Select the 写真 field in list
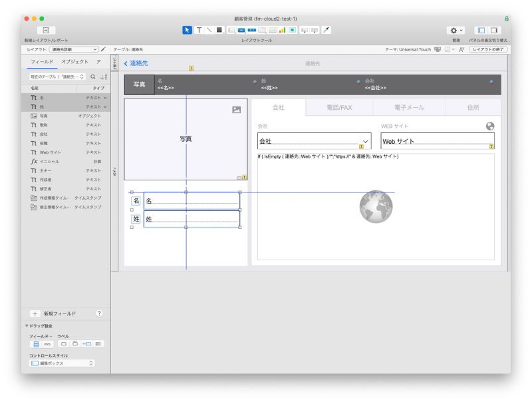This screenshot has width=532, height=402. 66,116
